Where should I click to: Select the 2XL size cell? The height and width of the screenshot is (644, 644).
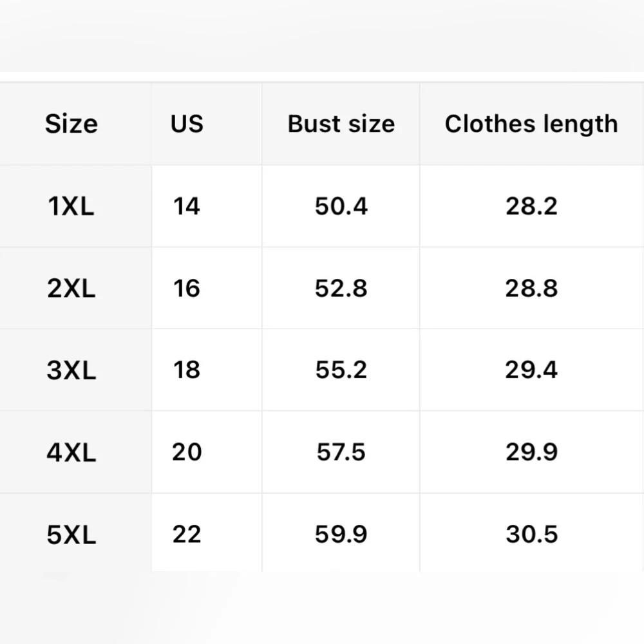pos(71,289)
